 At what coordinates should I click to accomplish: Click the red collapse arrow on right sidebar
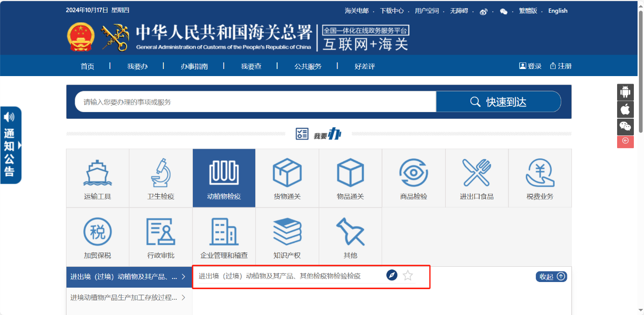coord(625,141)
